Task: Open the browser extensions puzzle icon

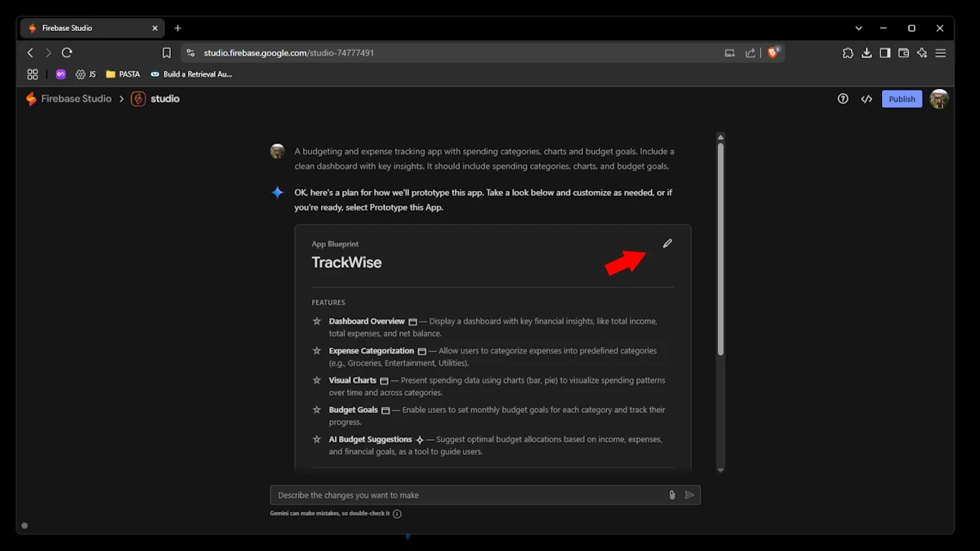Action: [848, 52]
